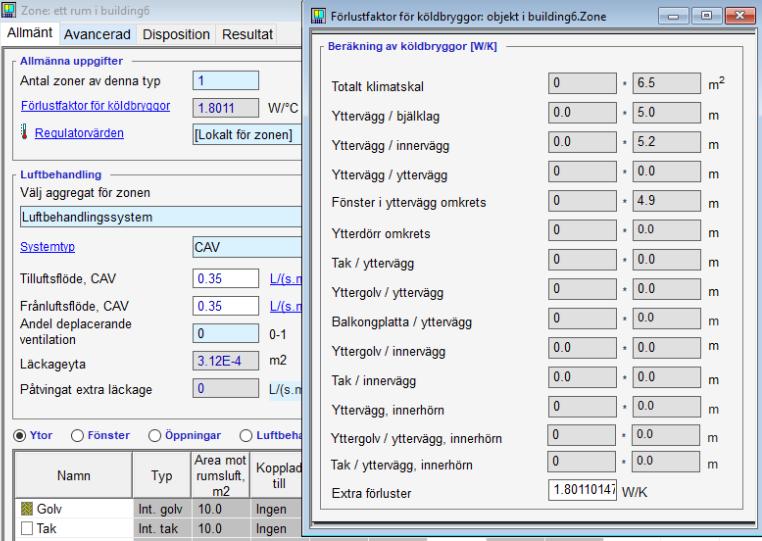The height and width of the screenshot is (541, 762).
Task: Click the Typ column header
Action: 161,475
